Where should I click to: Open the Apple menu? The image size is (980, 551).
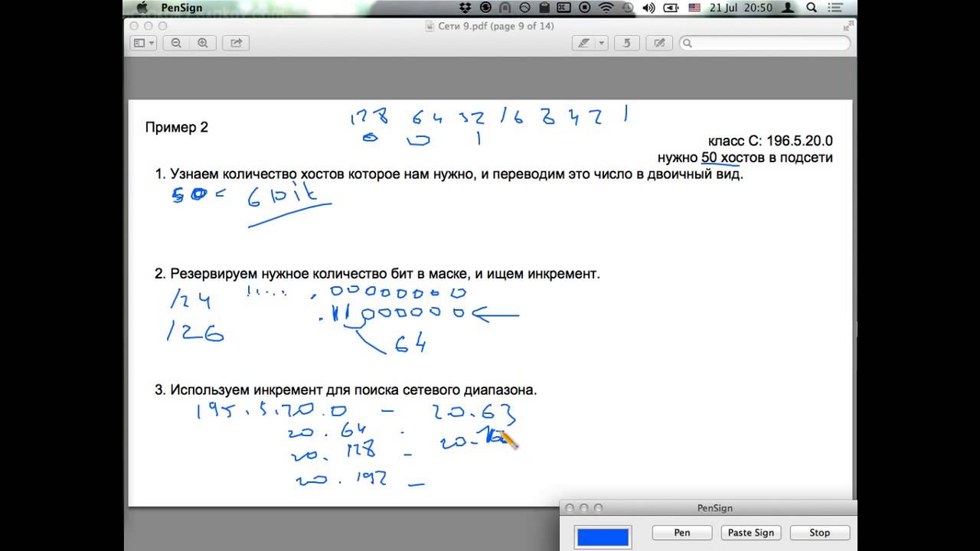tap(141, 8)
